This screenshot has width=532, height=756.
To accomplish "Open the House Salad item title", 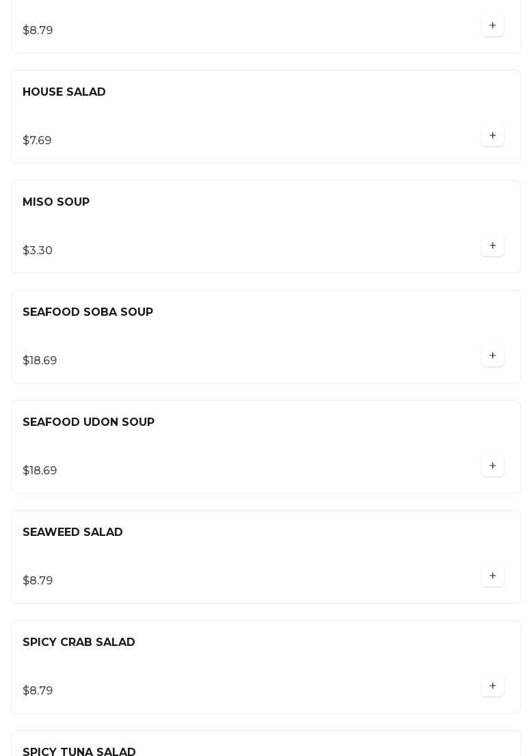I will click(64, 92).
